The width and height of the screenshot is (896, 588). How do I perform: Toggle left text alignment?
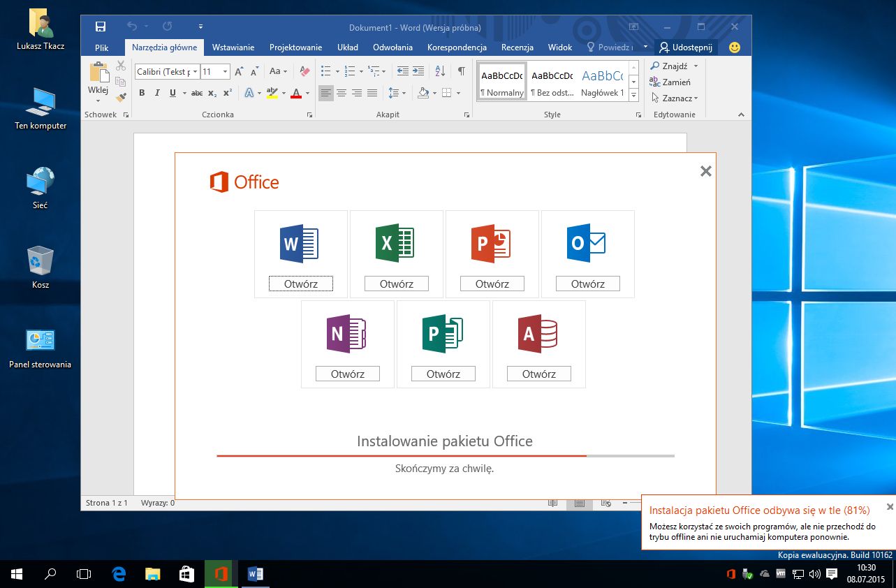coord(326,93)
